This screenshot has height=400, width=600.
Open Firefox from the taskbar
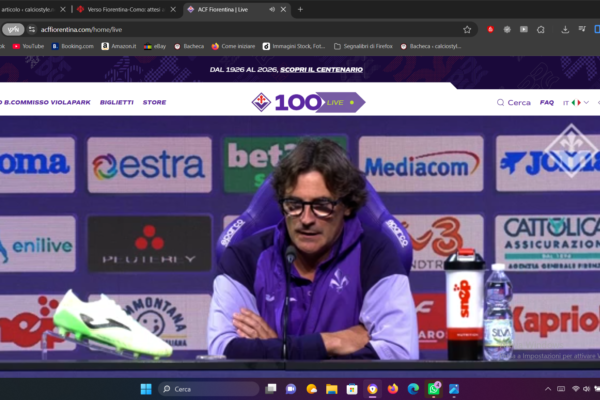click(393, 389)
